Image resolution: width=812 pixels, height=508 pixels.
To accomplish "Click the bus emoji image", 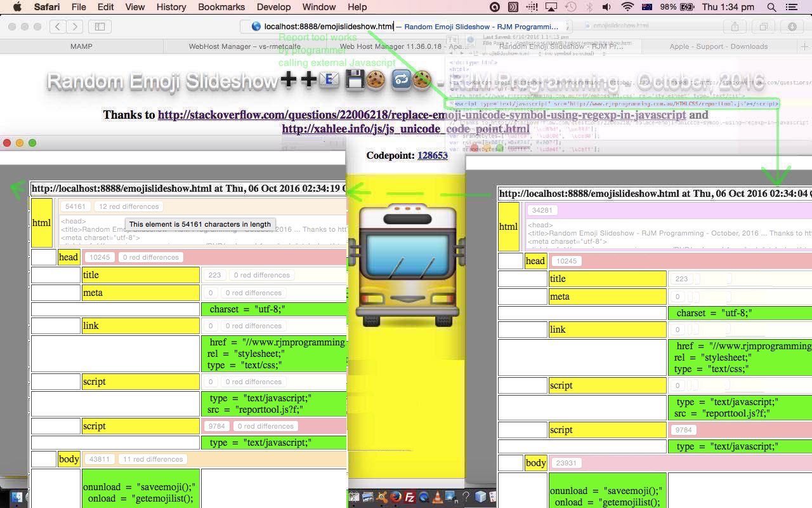I will [x=406, y=264].
